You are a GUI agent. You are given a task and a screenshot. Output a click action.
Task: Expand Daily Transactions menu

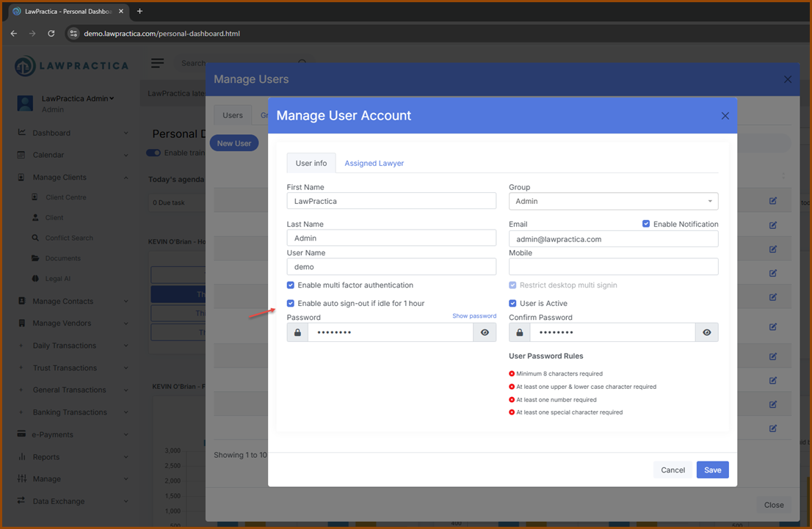(x=126, y=346)
